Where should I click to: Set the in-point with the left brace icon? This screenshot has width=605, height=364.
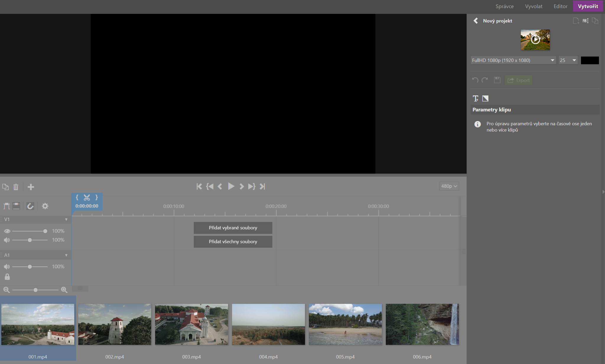pyautogui.click(x=77, y=197)
